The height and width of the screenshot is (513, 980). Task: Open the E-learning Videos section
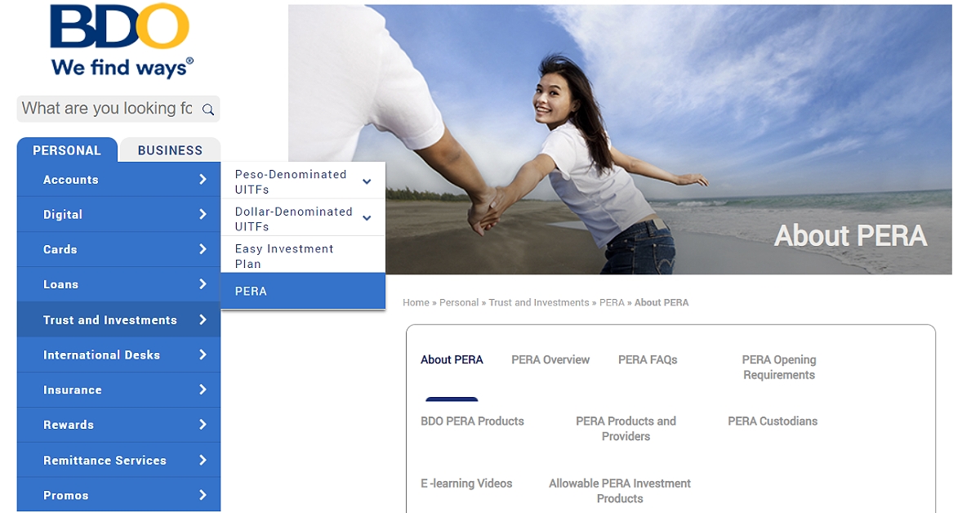pyautogui.click(x=466, y=483)
